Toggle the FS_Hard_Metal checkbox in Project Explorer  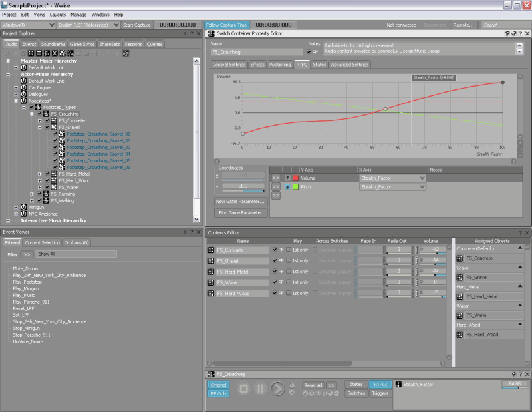coord(47,174)
